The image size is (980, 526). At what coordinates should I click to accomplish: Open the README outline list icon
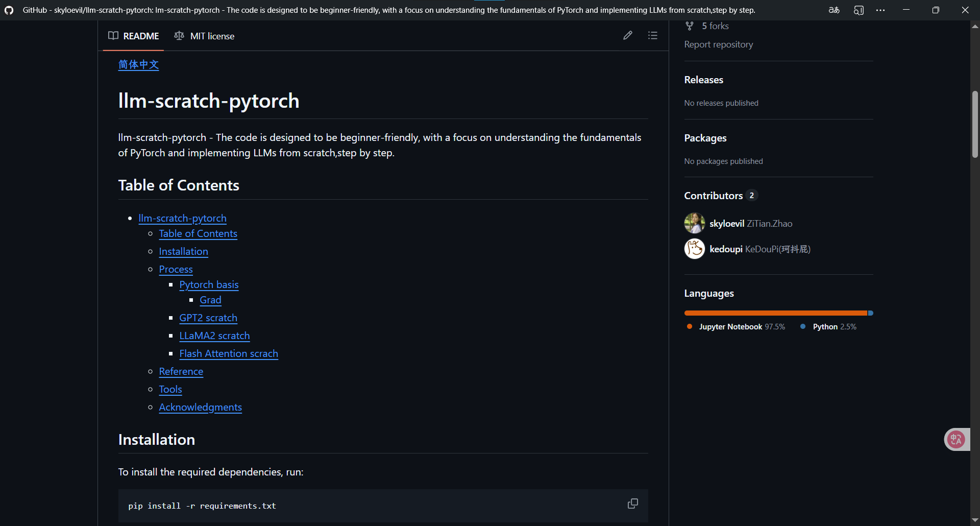pyautogui.click(x=653, y=35)
